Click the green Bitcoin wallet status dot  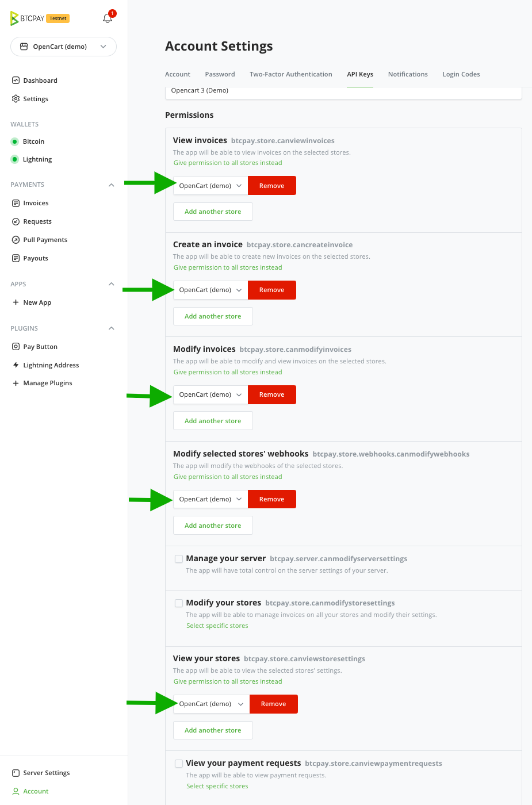[14, 141]
